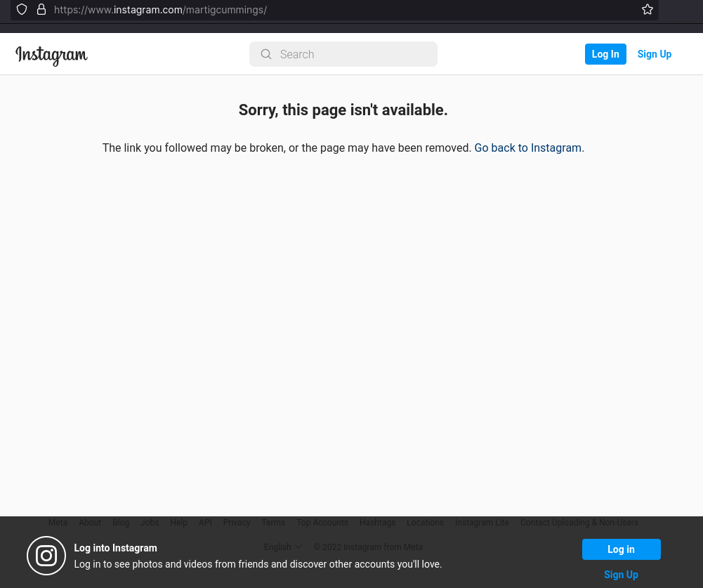The height and width of the screenshot is (588, 703).
Task: Open the top Sign Up link
Action: pos(654,54)
